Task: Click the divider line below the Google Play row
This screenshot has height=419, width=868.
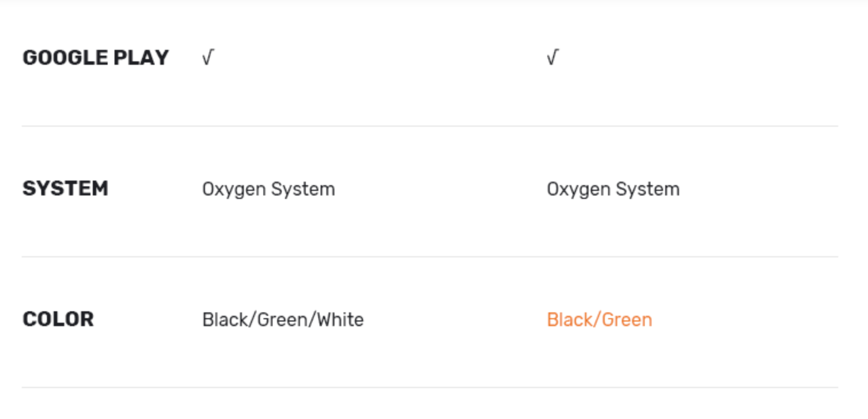Action: [x=429, y=126]
